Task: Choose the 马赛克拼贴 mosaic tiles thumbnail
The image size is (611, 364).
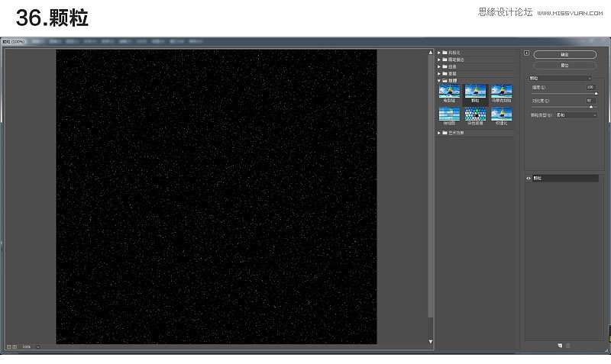Action: pyautogui.click(x=501, y=91)
